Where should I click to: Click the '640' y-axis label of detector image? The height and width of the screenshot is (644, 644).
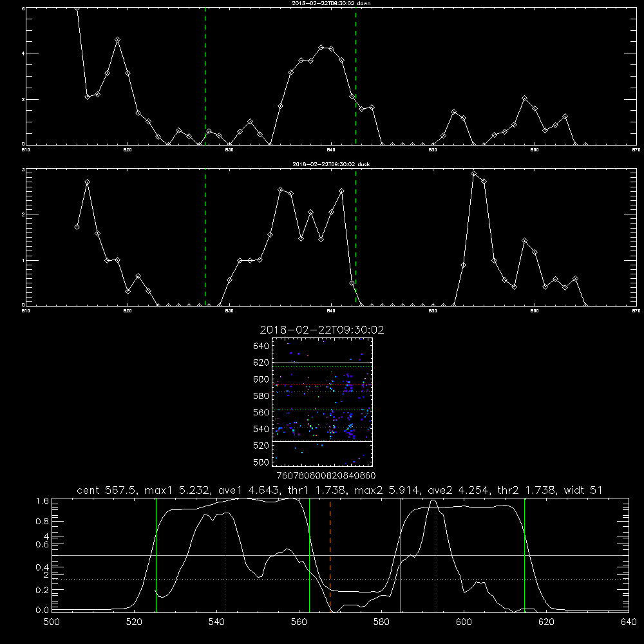(x=261, y=346)
